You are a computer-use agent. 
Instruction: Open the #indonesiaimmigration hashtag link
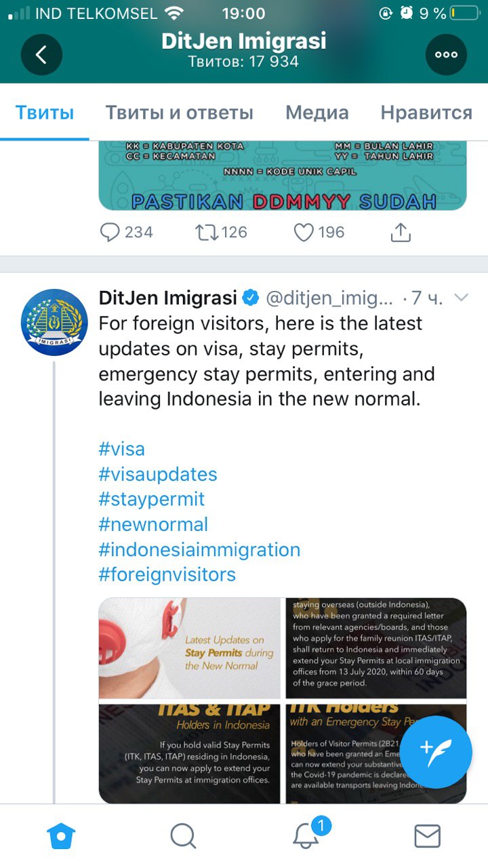click(199, 549)
